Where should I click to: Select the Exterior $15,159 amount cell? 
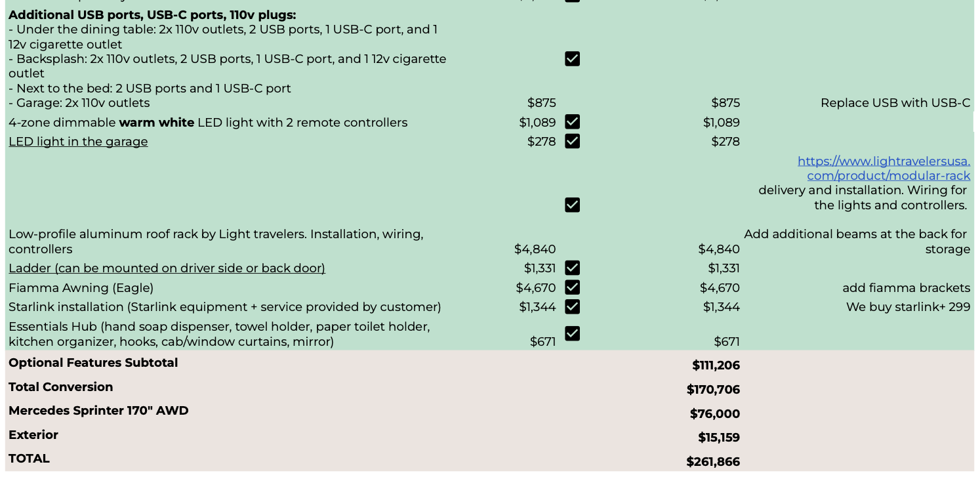click(x=719, y=438)
